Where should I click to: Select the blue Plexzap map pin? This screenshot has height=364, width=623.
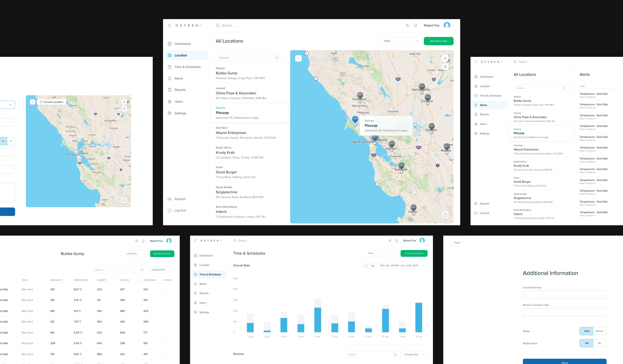point(355,120)
